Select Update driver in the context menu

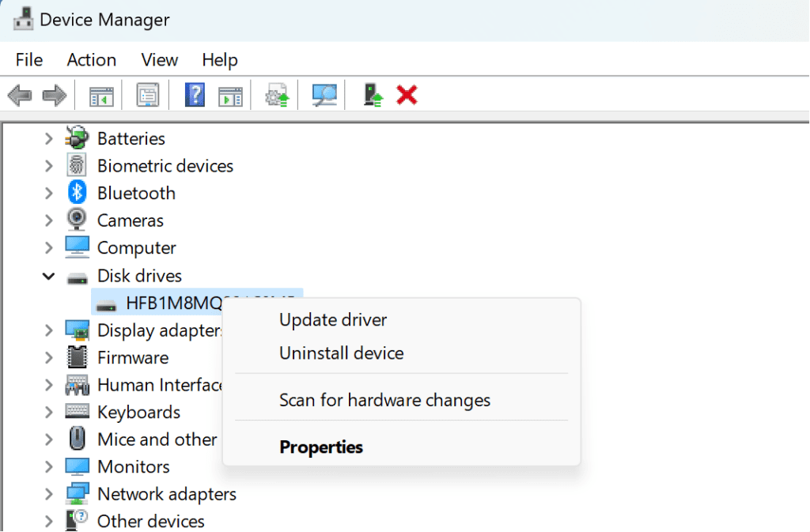coord(333,319)
